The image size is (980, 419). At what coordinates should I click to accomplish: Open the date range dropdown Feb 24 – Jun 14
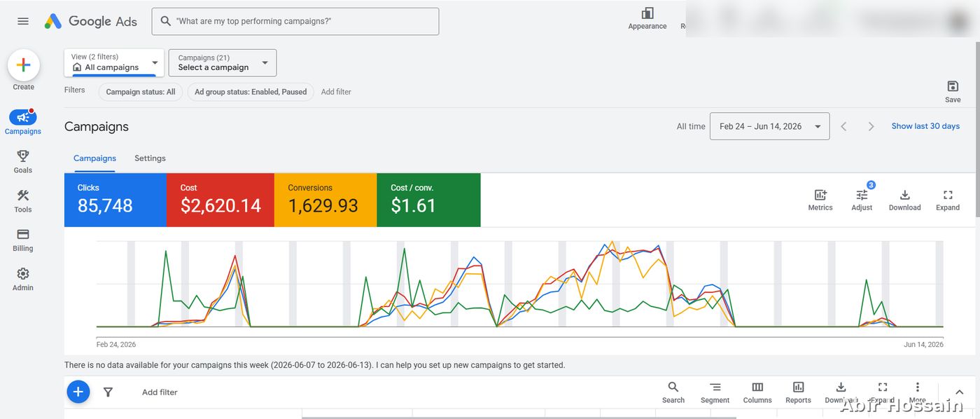pyautogui.click(x=769, y=126)
